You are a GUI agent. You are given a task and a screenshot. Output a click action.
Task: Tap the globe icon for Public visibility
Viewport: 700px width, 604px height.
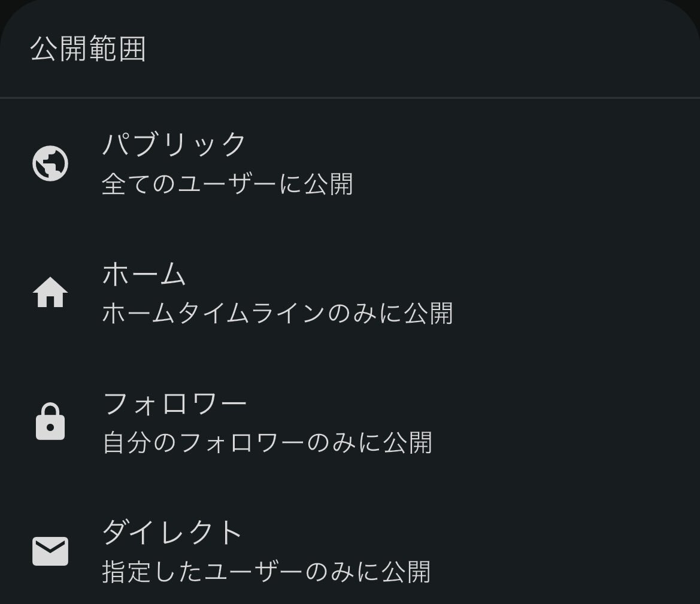click(x=50, y=163)
